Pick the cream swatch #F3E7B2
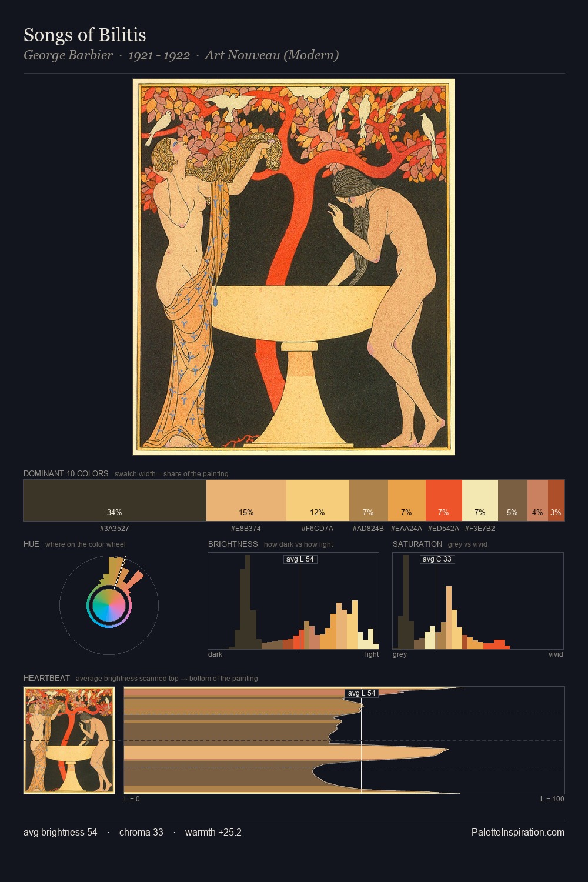The width and height of the screenshot is (588, 882). [x=480, y=500]
